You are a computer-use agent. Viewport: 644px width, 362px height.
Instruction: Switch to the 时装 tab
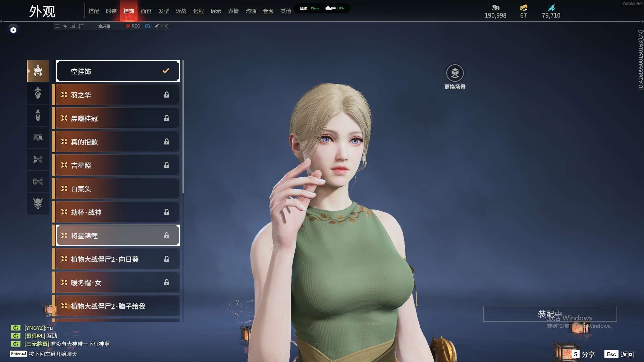coord(111,11)
